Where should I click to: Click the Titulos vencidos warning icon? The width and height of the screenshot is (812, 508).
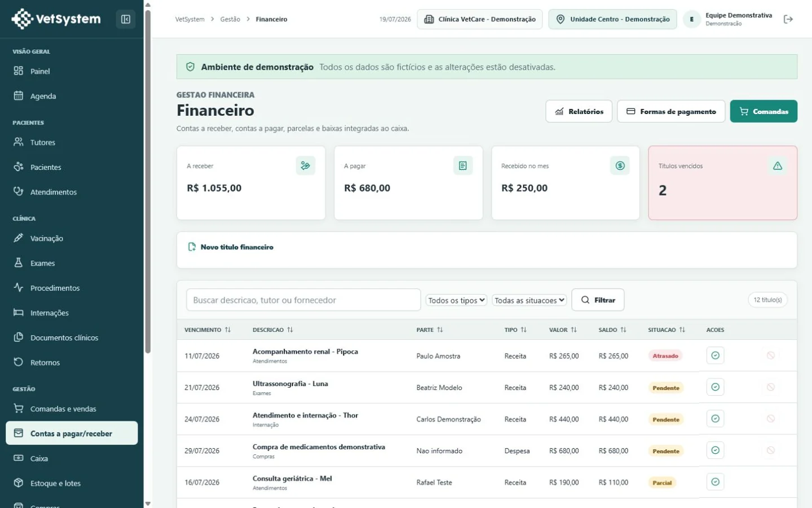[x=778, y=165]
